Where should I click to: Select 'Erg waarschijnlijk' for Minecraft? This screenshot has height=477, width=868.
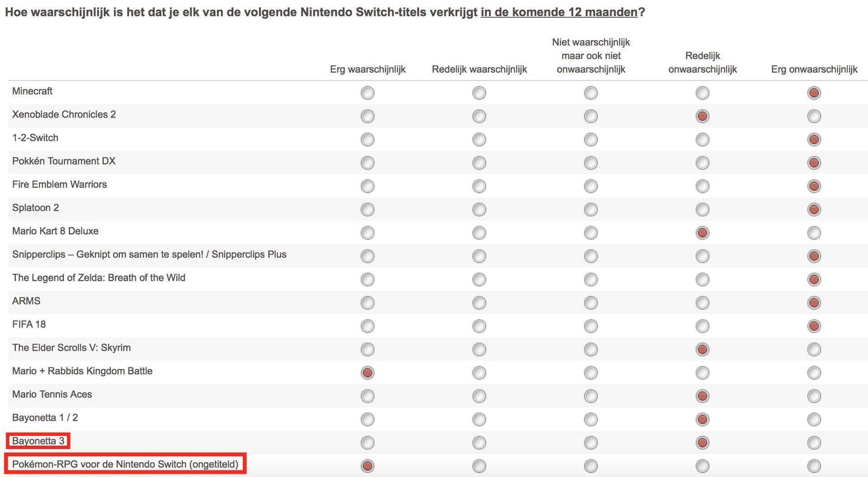pos(368,93)
